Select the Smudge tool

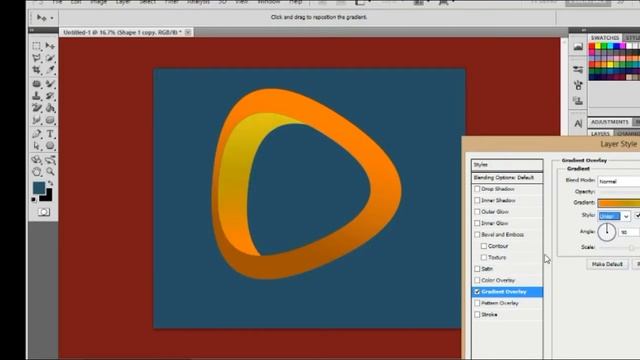tap(37, 120)
